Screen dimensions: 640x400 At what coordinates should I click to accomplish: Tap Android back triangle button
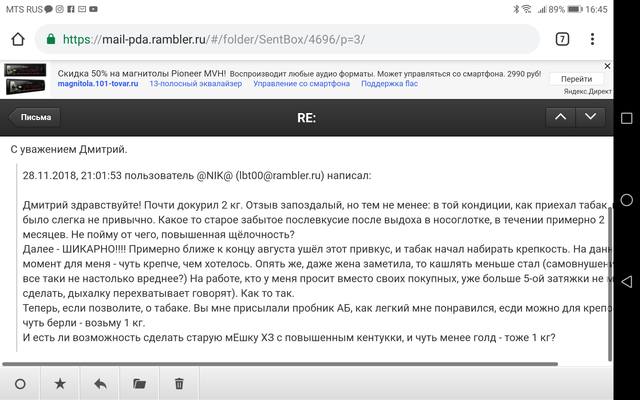pyautogui.click(x=627, y=282)
